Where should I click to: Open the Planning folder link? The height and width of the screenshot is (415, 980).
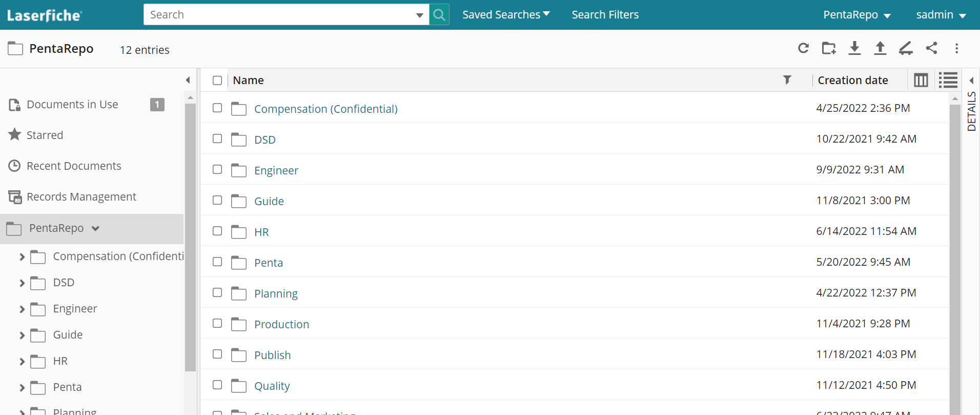click(276, 293)
